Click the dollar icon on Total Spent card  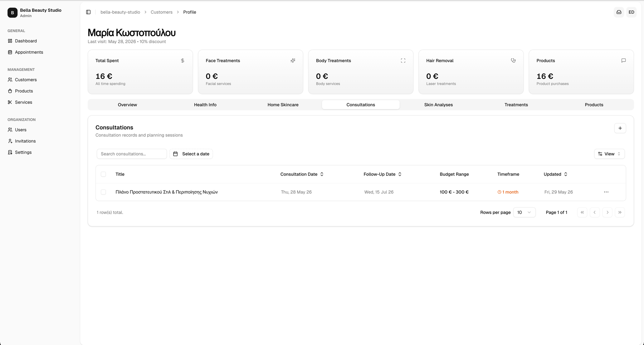182,61
